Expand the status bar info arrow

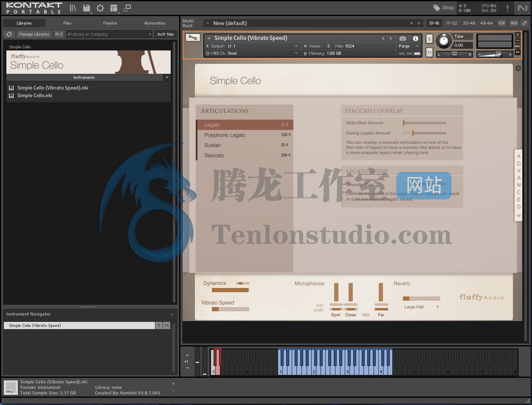(x=173, y=383)
